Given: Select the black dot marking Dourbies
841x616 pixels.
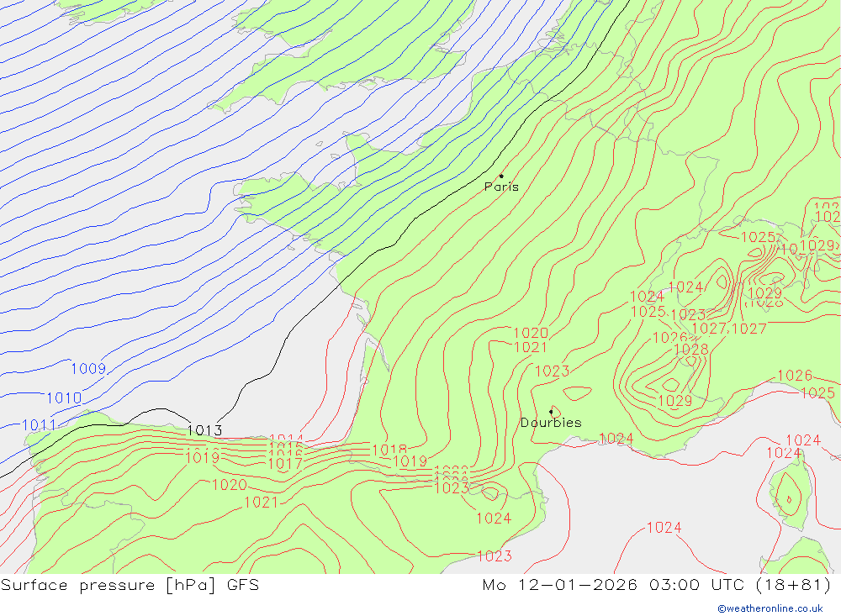Looking at the screenshot, I should click(x=551, y=412).
